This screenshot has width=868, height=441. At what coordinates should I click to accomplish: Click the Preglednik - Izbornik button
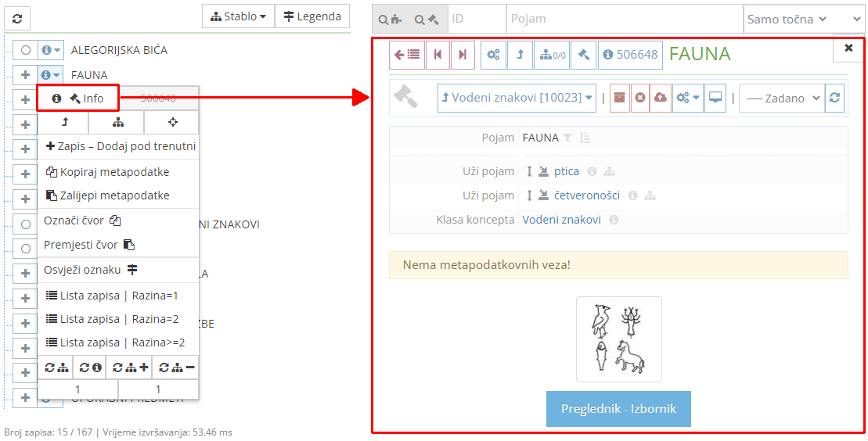tap(618, 409)
